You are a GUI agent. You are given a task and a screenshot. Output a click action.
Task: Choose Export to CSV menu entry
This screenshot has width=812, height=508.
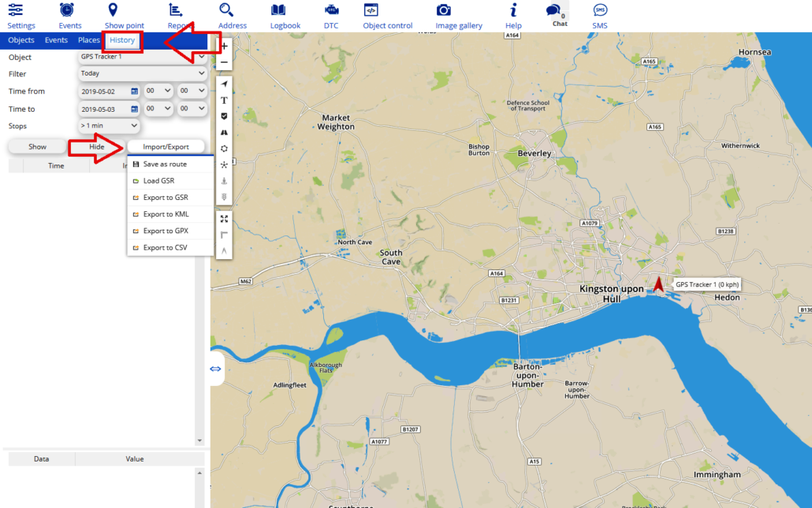[170, 247]
